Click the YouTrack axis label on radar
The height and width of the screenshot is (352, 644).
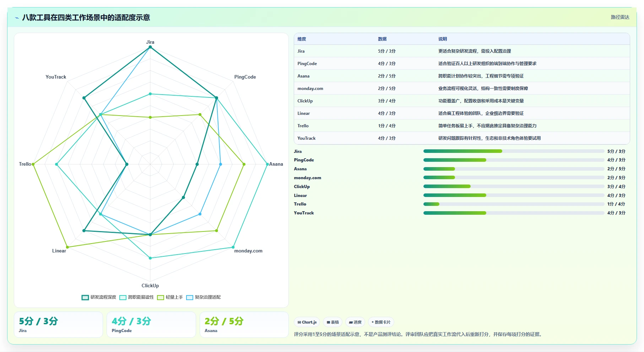[x=56, y=77]
